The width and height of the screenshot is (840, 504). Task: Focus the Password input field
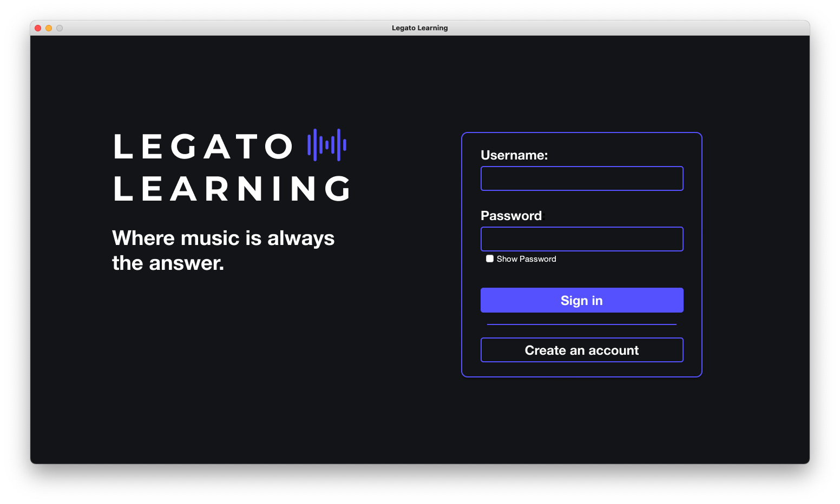tap(581, 238)
